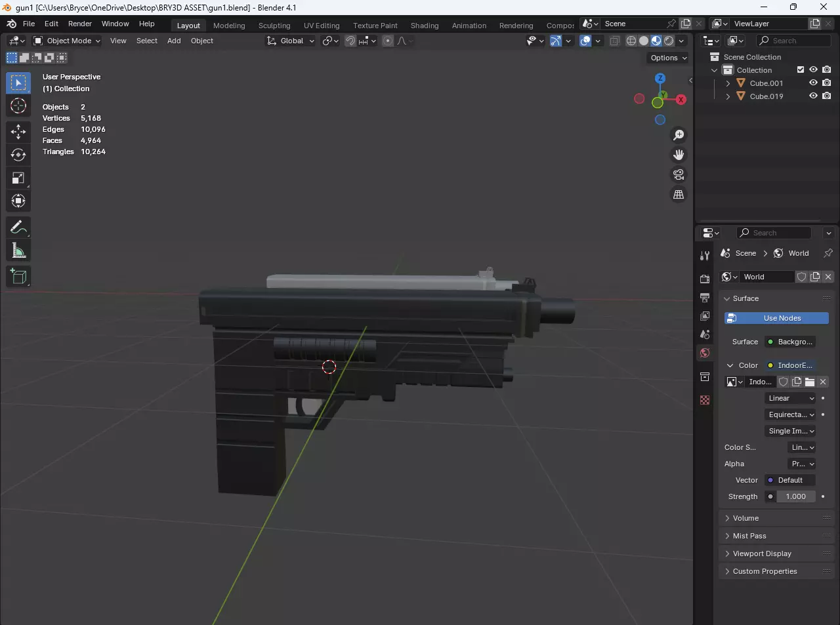Click the Color IndoorE... link button

tap(790, 365)
